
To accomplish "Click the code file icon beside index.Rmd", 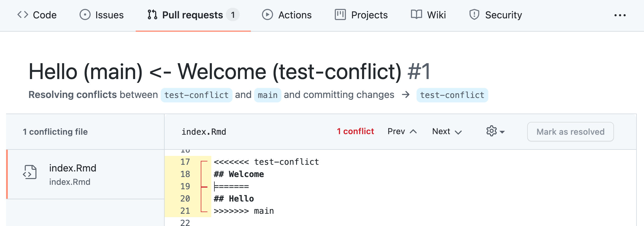I will [x=30, y=172].
